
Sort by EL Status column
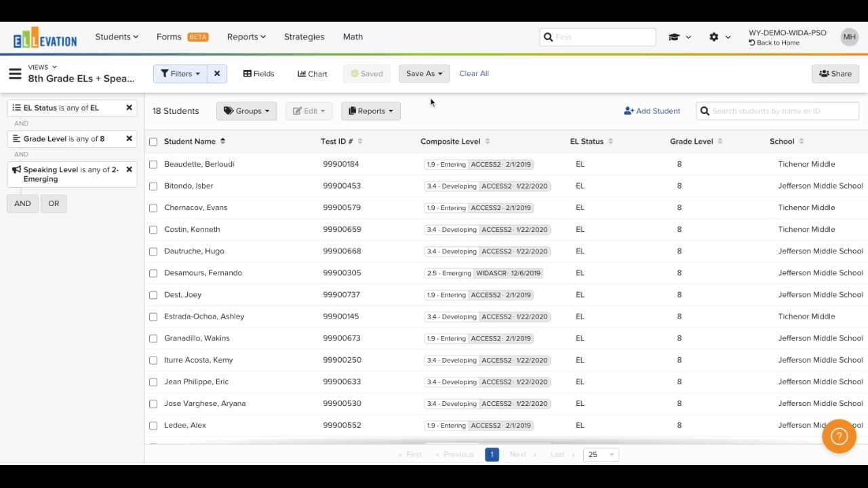(591, 142)
